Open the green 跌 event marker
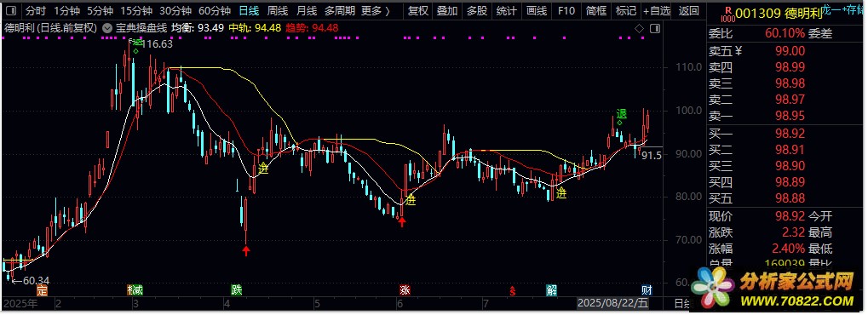The image size is (868, 315). [x=236, y=290]
